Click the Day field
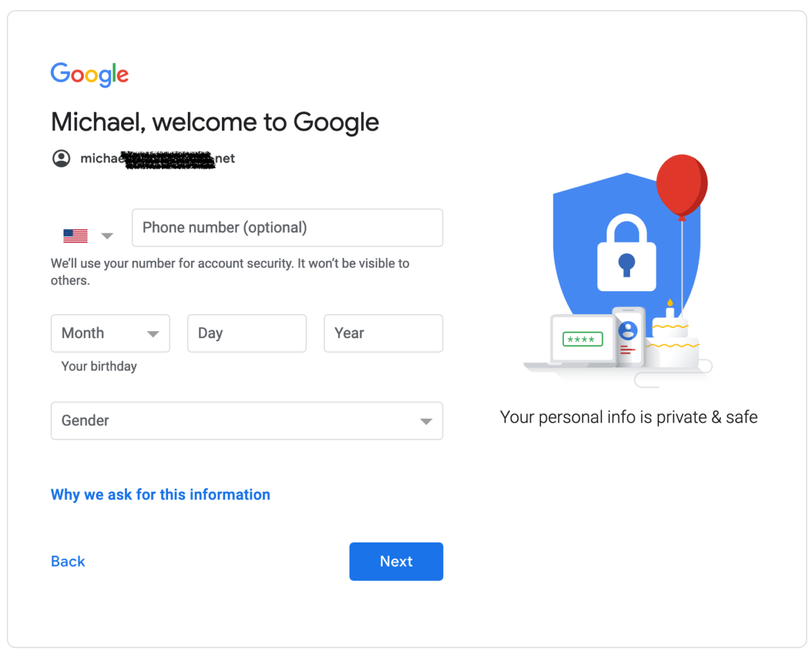Viewport: 812px width, 656px height. [247, 333]
